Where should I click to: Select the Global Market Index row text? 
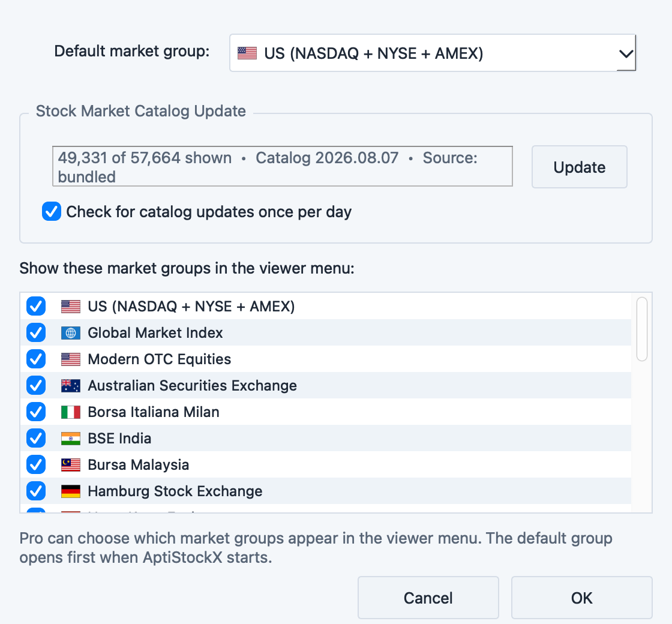pyautogui.click(x=155, y=333)
